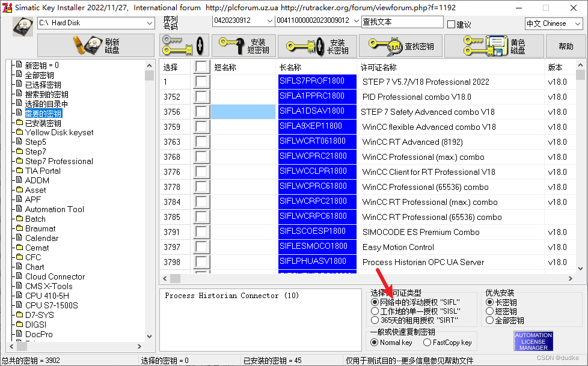Choose the Normal key radio option
This screenshot has width=588, height=366.
pos(374,343)
